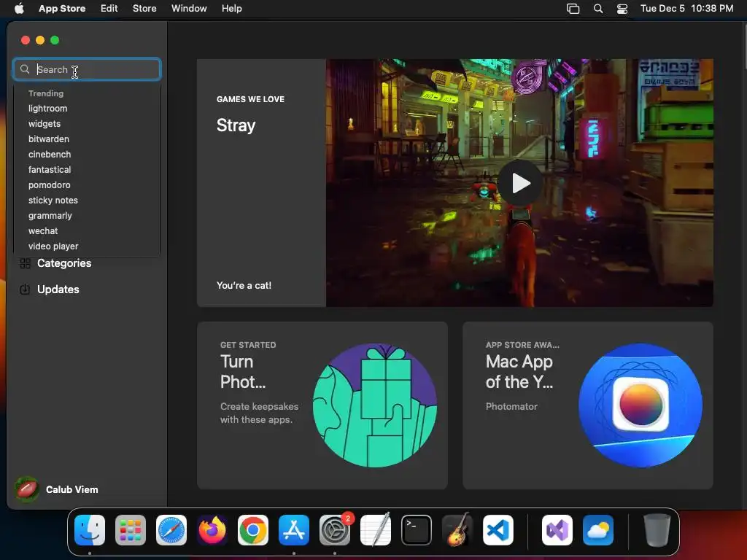
Task: Open Updates in the sidebar
Action: click(x=58, y=289)
